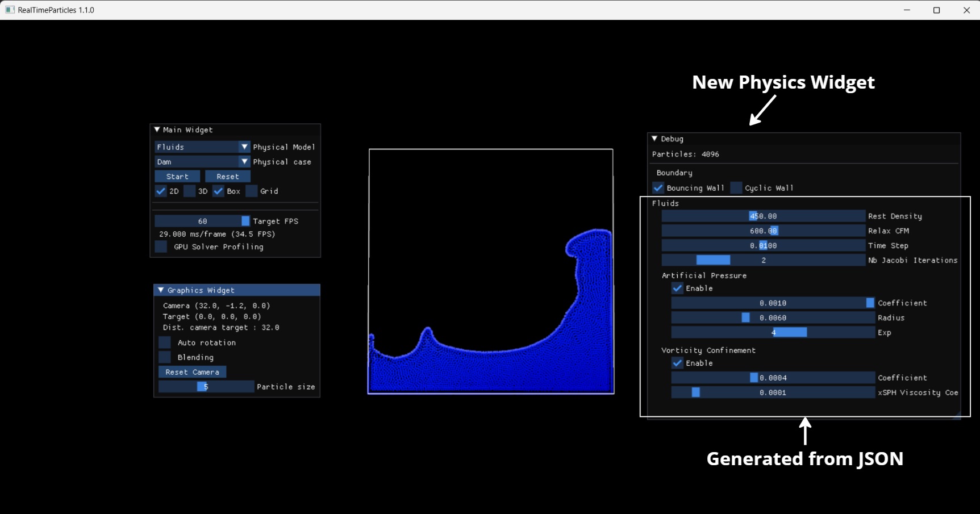Toggle the 2D checkbox
The height and width of the screenshot is (514, 980).
[161, 191]
